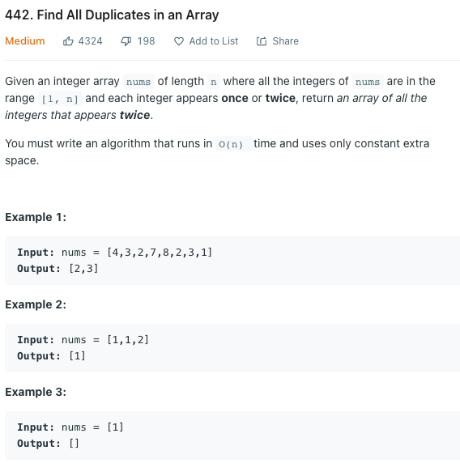Click the Example 3 heading

36,392
